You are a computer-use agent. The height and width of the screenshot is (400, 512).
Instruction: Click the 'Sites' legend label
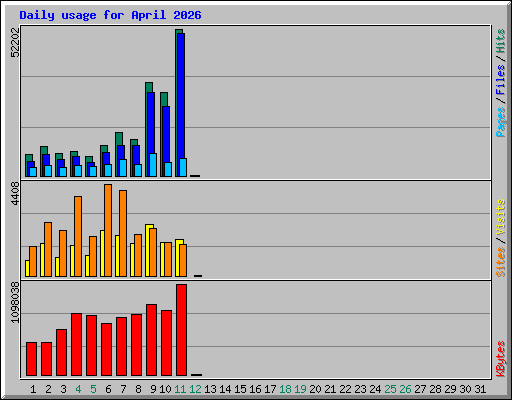[500, 262]
